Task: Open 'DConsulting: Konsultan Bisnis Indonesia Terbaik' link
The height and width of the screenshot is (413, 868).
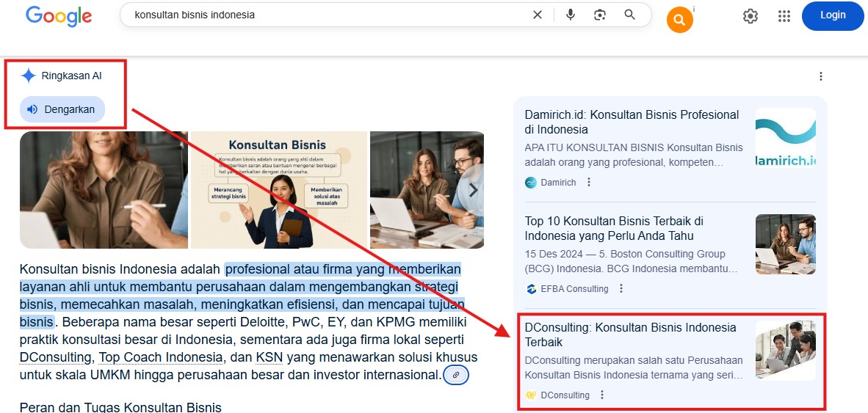Action: coord(631,335)
